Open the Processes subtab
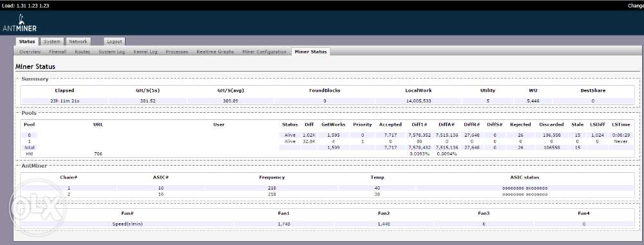644x245 pixels. [x=177, y=52]
